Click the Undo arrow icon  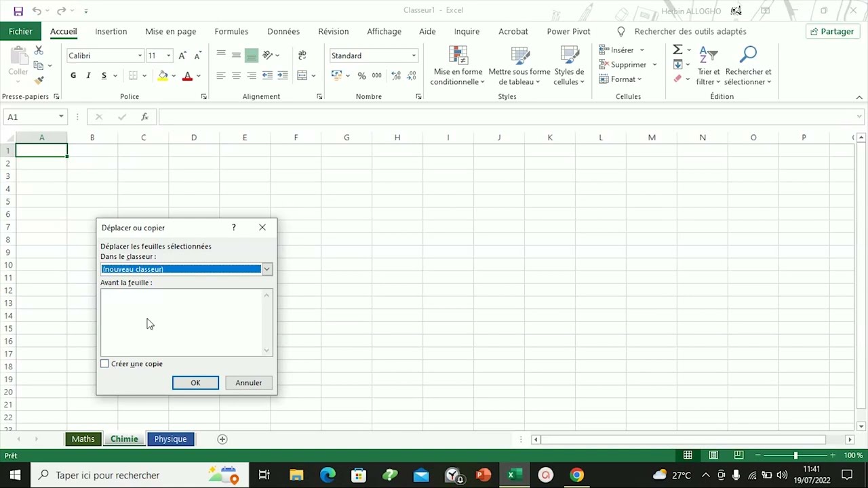point(37,11)
